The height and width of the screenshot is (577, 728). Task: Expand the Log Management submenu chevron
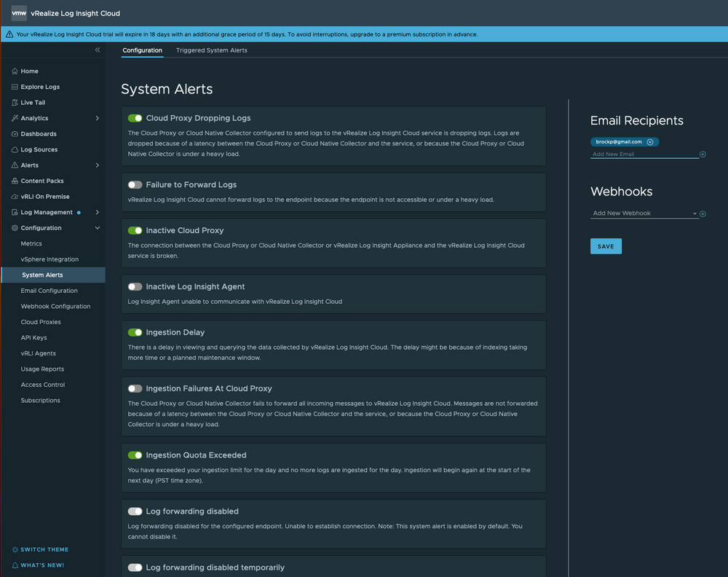pos(97,212)
